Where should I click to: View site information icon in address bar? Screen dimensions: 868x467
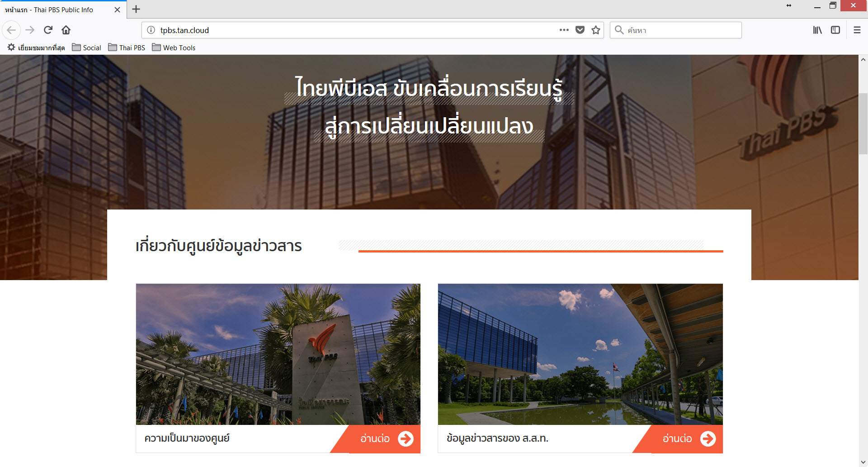(x=151, y=30)
